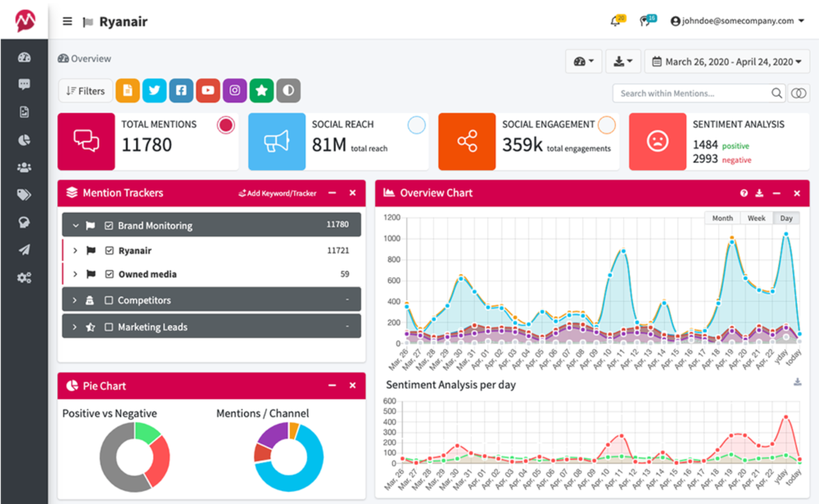Open the settings gears icon in sidebar
The width and height of the screenshot is (819, 504).
click(24, 278)
